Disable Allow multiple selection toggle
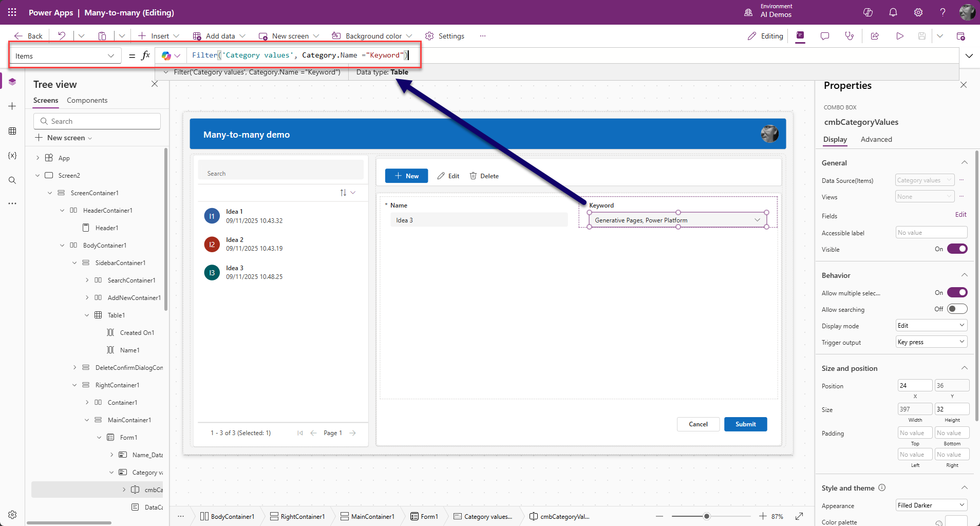The height and width of the screenshot is (526, 980). click(x=957, y=293)
